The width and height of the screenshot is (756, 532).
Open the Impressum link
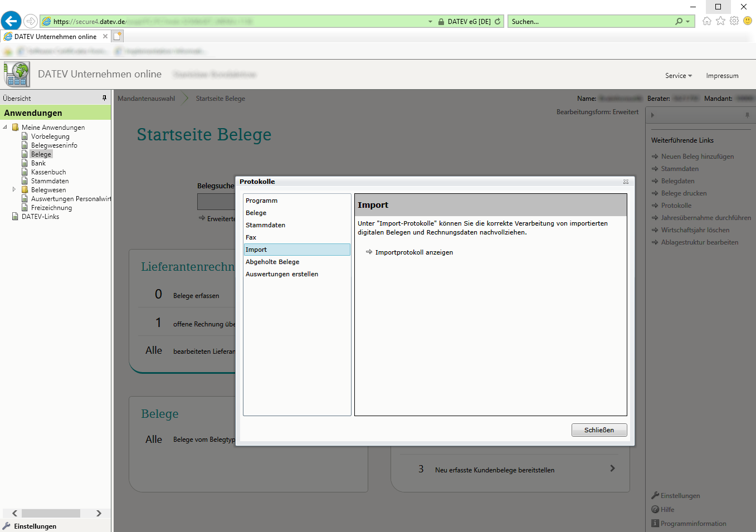(x=722, y=76)
